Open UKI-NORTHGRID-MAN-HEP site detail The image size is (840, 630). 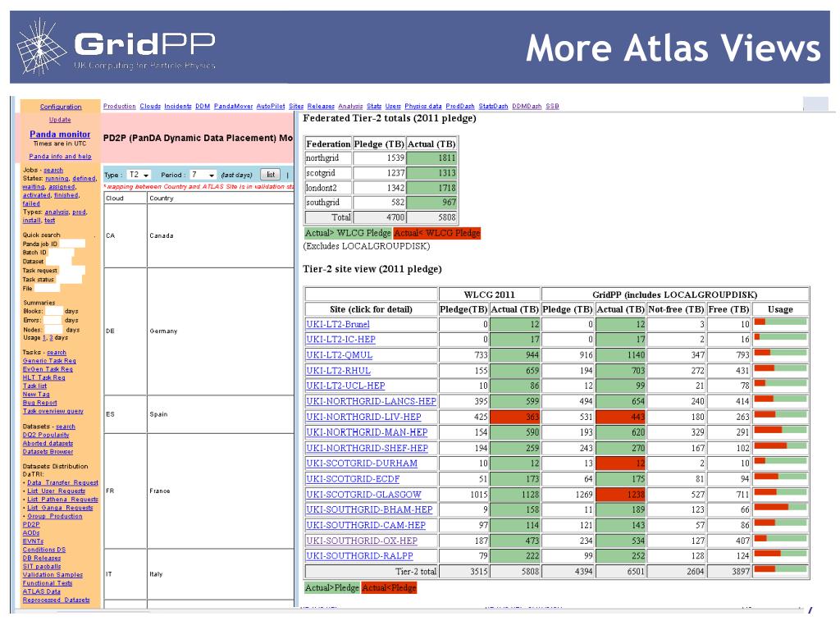(367, 431)
